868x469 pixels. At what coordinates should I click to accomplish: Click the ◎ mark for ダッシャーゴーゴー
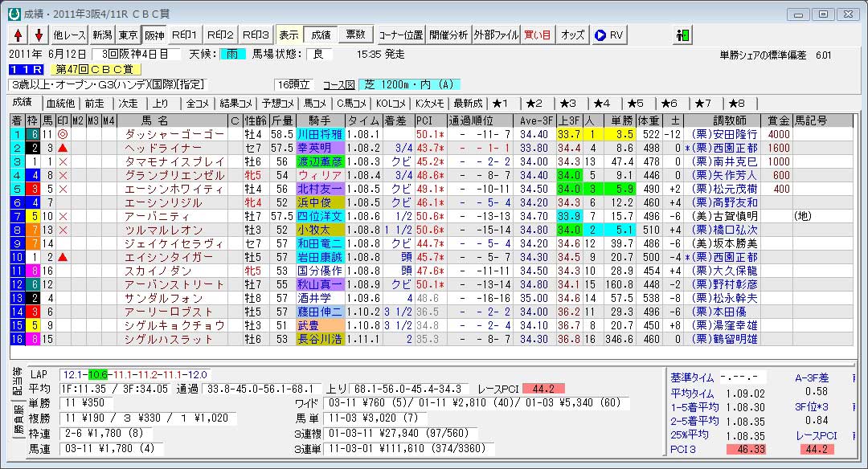click(63, 135)
